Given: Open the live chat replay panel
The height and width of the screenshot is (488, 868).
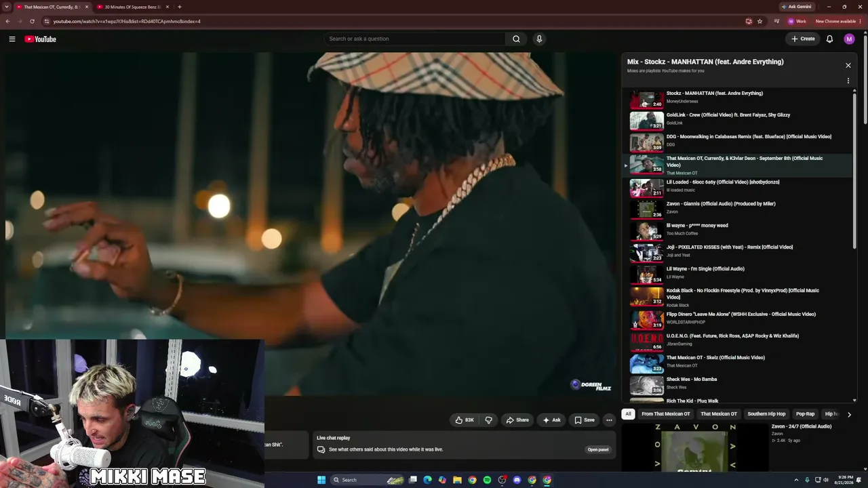Looking at the screenshot, I should point(597,449).
